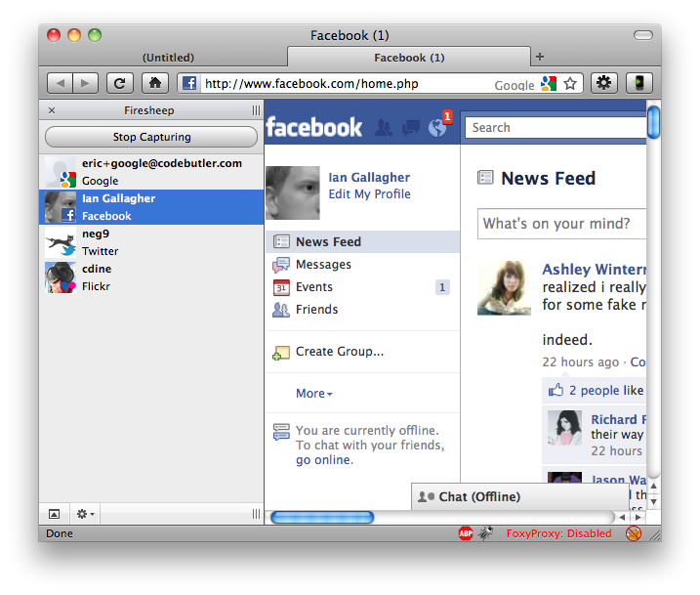Select the eric+google@codebutler.com Google session
Viewport: 700px width, 595px height.
tap(151, 172)
